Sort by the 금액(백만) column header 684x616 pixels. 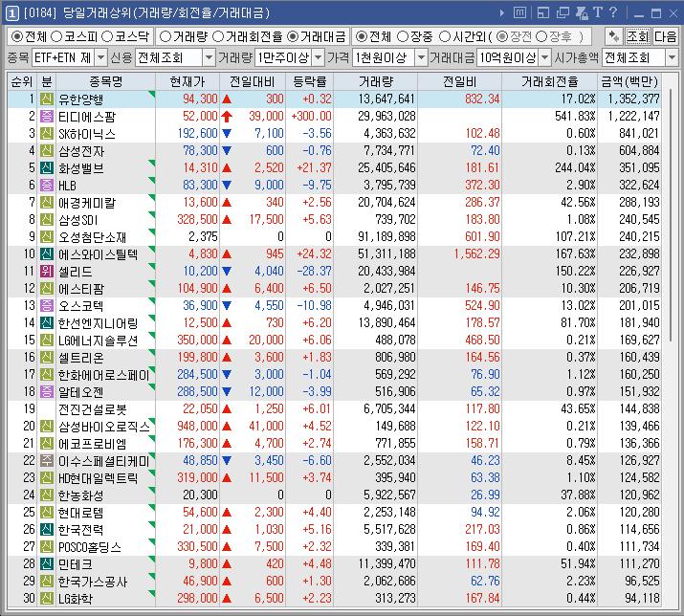[629, 81]
